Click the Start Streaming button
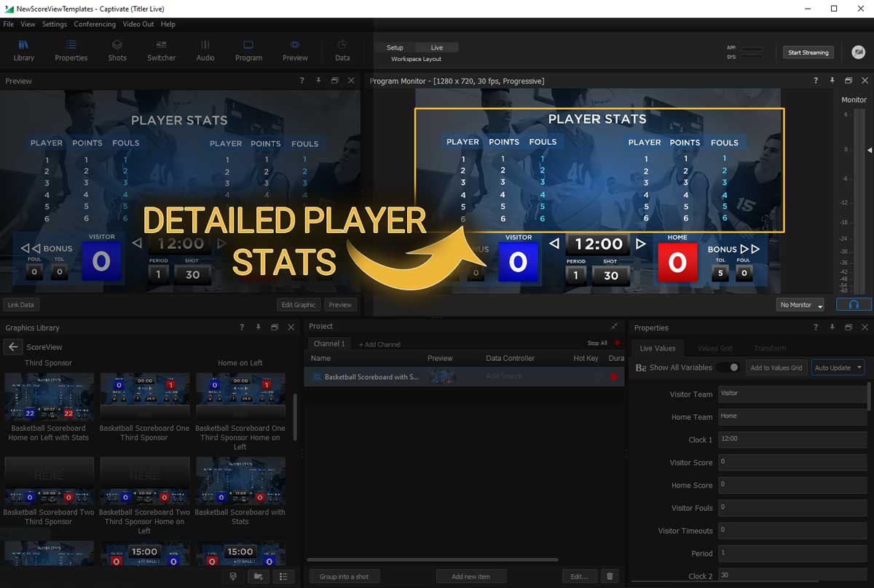Screen dimensions: 874x588 click(x=808, y=52)
